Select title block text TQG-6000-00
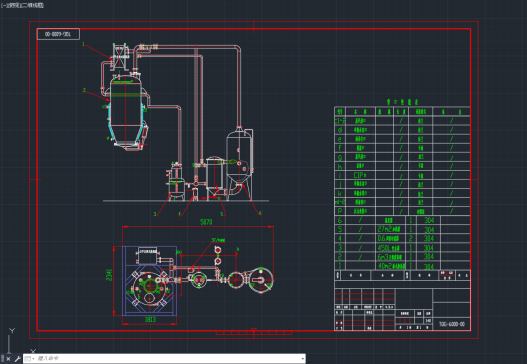 pyautogui.click(x=452, y=324)
